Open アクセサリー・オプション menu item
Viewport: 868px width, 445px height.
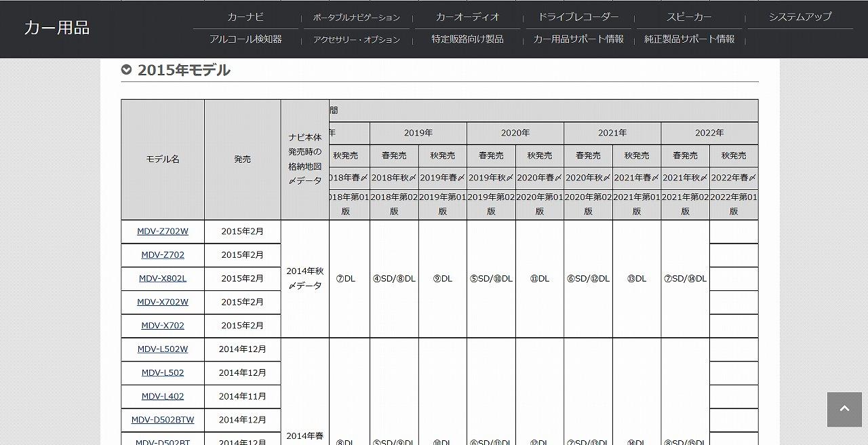356,40
